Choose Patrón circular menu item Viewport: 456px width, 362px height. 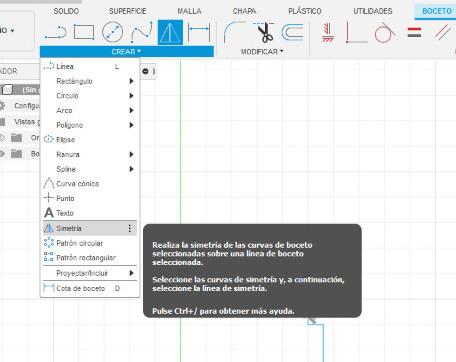(x=90, y=243)
